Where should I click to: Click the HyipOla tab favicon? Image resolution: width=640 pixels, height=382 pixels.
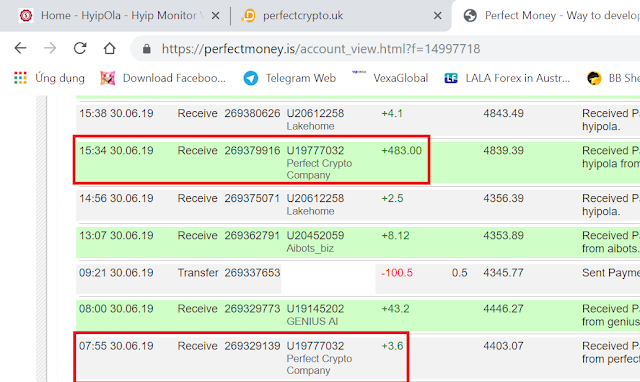pyautogui.click(x=26, y=16)
